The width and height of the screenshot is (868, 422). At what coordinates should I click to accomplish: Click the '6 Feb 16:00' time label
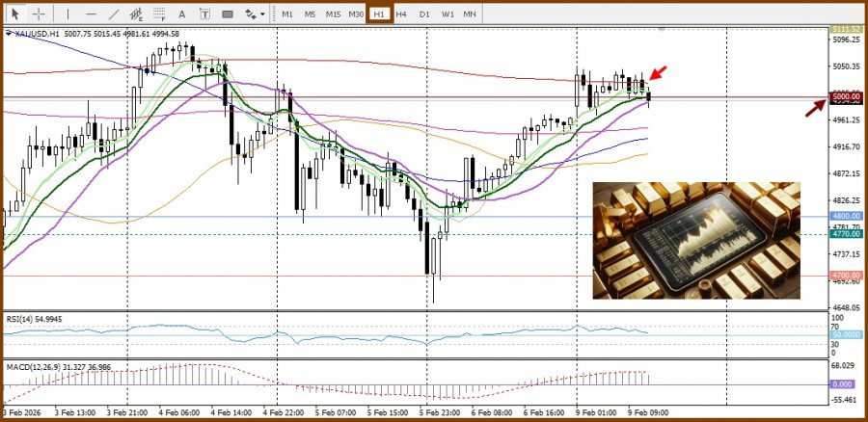(544, 412)
